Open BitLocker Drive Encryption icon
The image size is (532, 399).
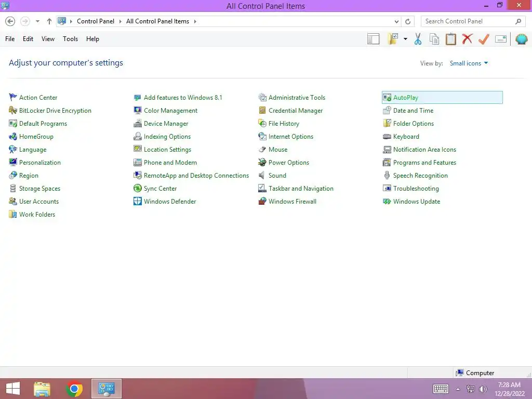[x=13, y=110]
